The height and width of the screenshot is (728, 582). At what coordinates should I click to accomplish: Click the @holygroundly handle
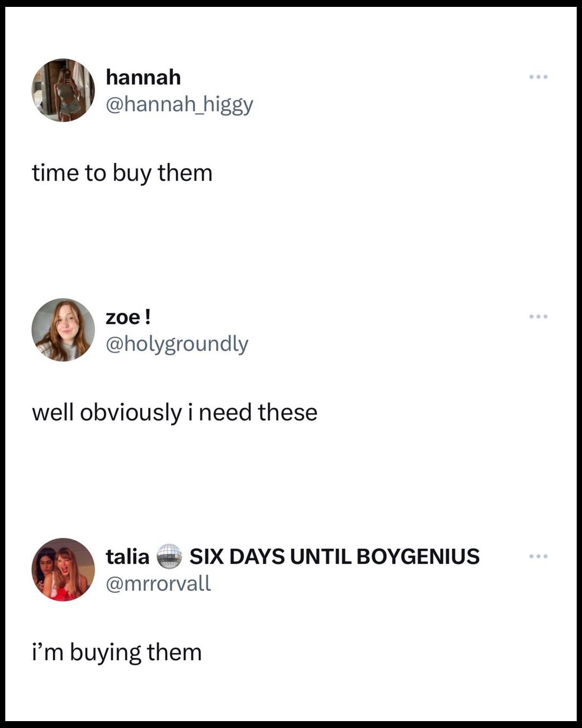tap(177, 344)
